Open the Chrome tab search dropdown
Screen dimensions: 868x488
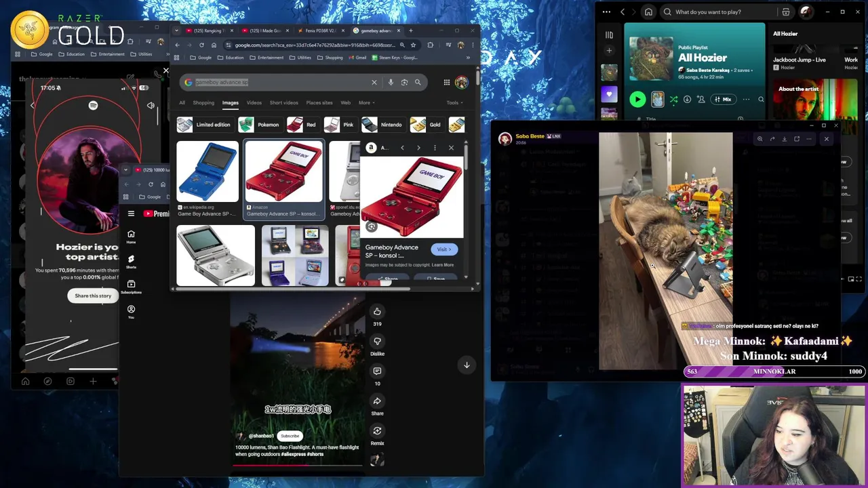pyautogui.click(x=176, y=30)
